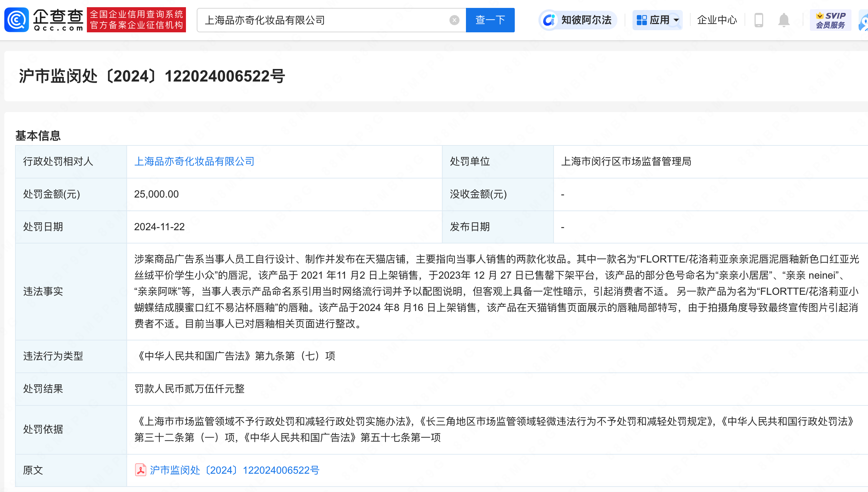Click the mobile phone icon

pyautogui.click(x=759, y=20)
